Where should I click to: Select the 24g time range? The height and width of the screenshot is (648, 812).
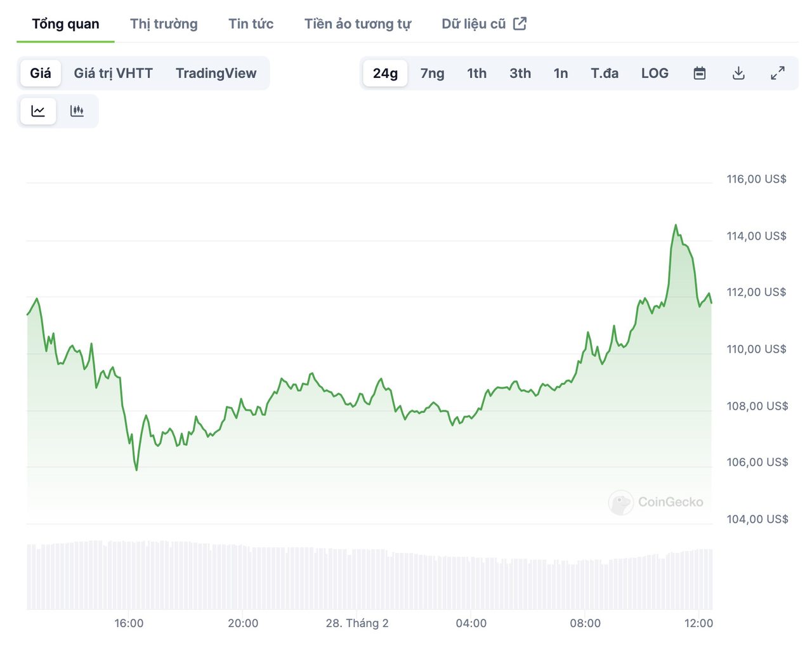385,74
